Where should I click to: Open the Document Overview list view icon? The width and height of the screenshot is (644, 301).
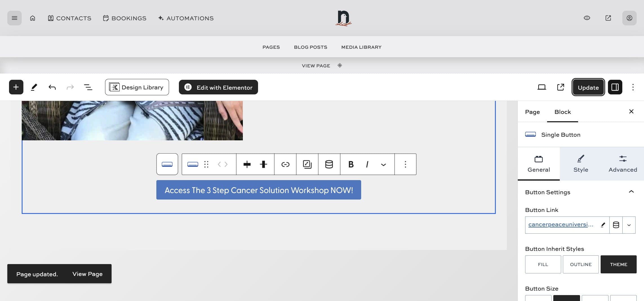coord(88,87)
